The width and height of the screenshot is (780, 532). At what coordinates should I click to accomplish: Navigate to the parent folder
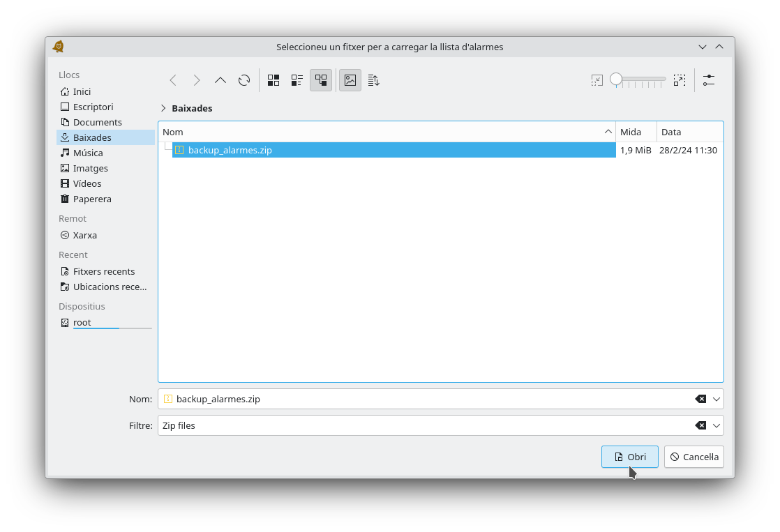[220, 80]
